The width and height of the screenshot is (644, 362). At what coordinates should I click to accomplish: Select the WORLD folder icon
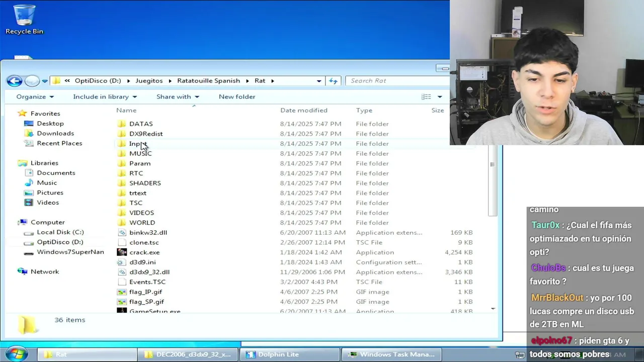[x=122, y=223]
